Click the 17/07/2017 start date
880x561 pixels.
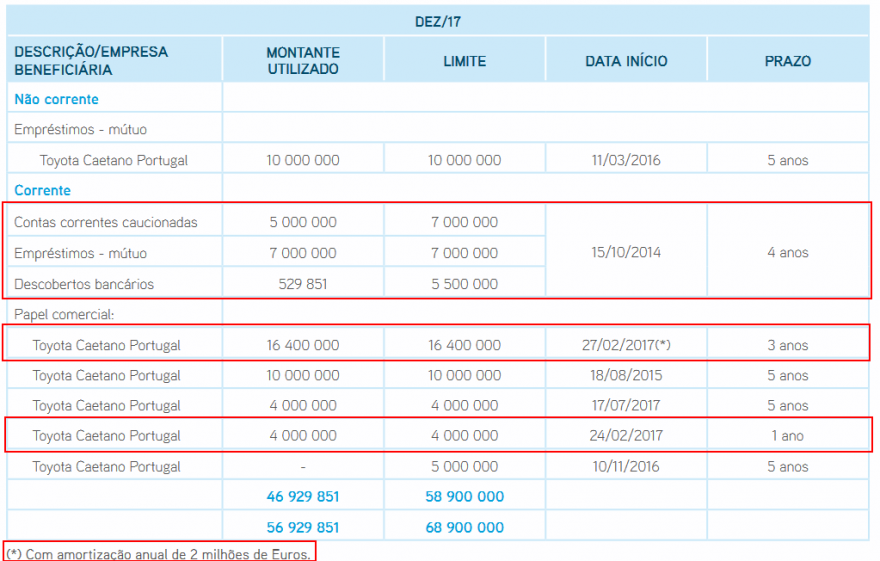coord(626,406)
